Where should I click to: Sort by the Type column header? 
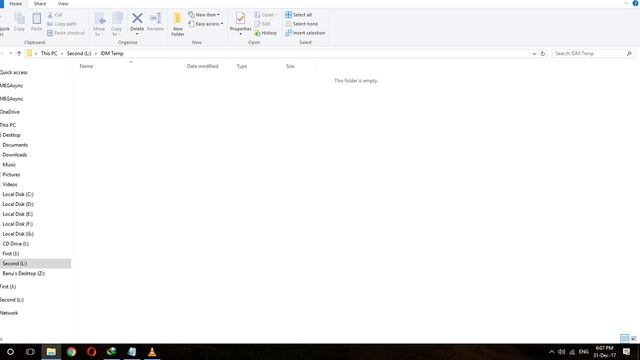click(242, 66)
